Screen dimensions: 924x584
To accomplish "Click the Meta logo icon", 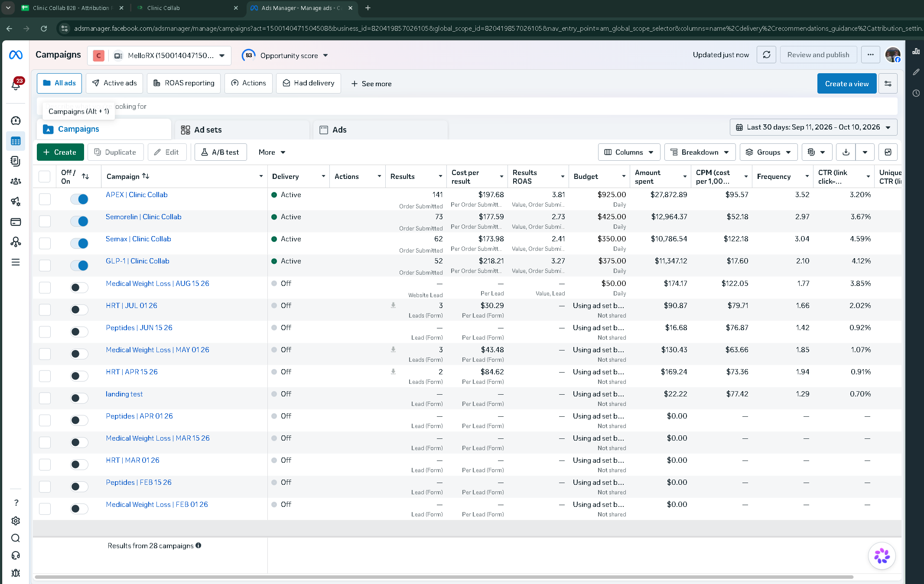I will (16, 55).
